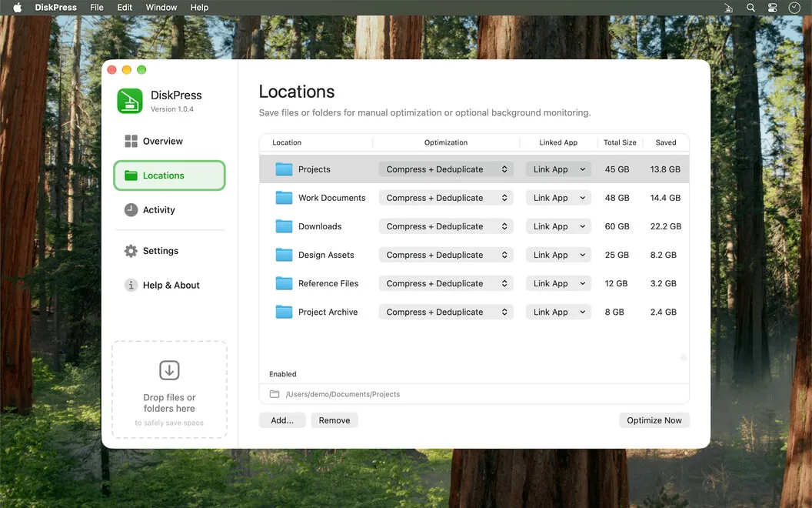This screenshot has height=508, width=812.
Task: Click the Projects folder icon
Action: click(x=284, y=169)
